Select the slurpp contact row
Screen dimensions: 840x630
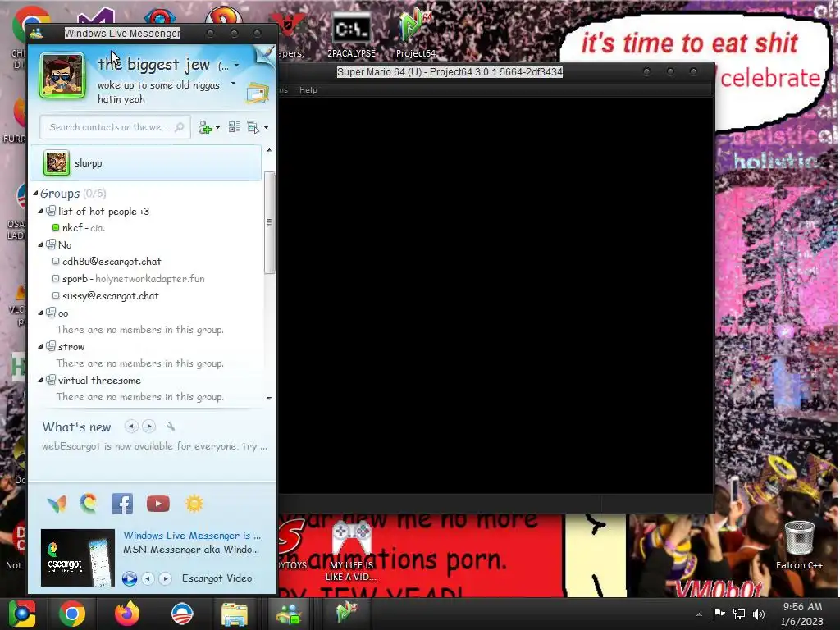[x=145, y=163]
